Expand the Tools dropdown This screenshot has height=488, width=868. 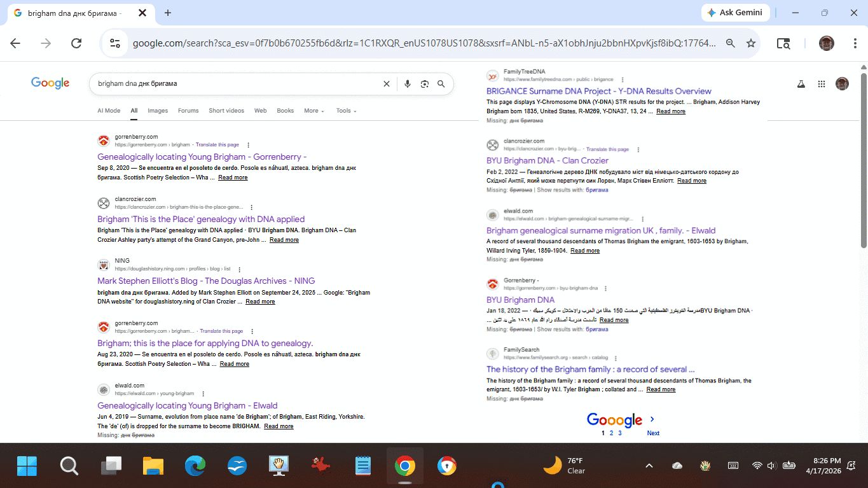point(346,111)
